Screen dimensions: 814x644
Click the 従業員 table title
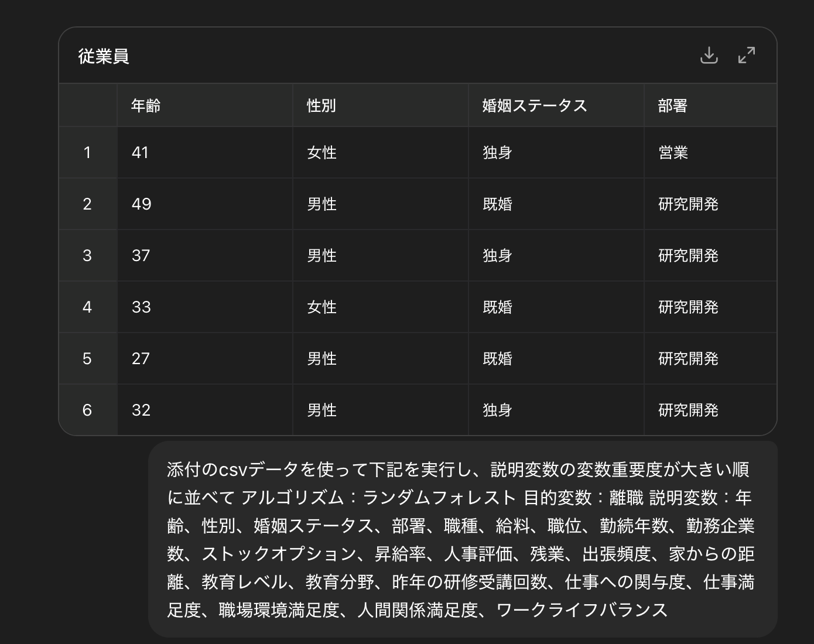(x=104, y=56)
